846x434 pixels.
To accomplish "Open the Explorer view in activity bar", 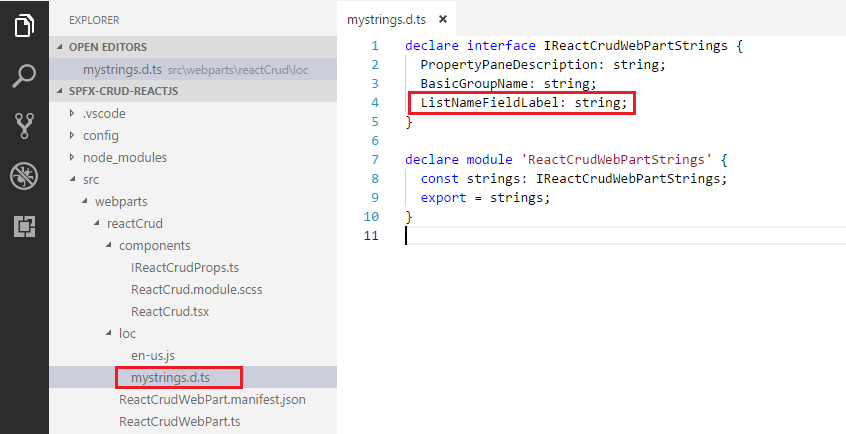I will coord(24,24).
